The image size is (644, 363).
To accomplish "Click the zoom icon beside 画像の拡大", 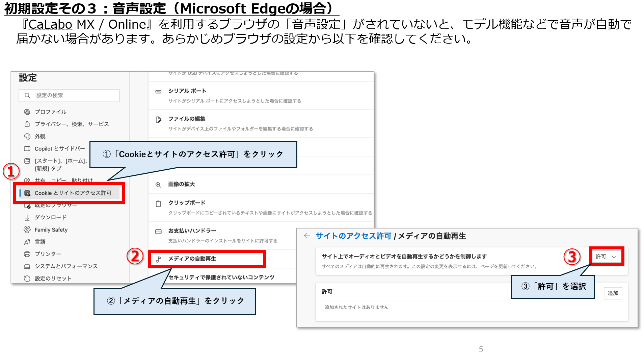I will point(158,185).
